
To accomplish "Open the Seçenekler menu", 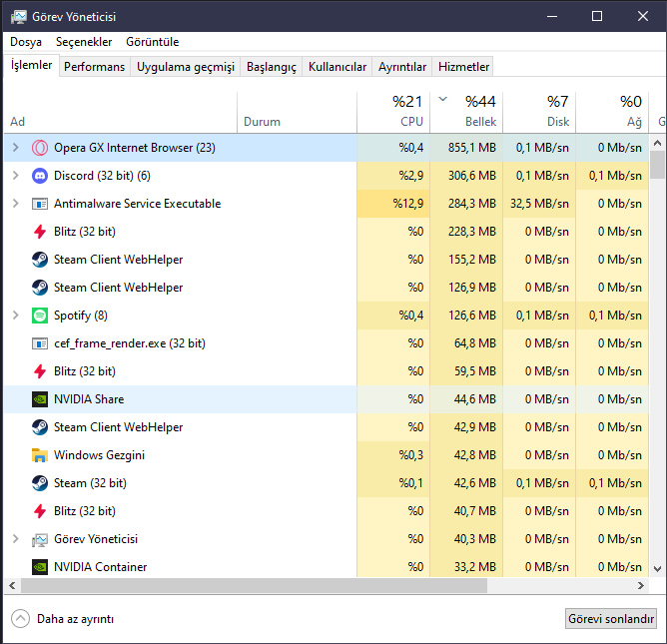I will (x=84, y=42).
